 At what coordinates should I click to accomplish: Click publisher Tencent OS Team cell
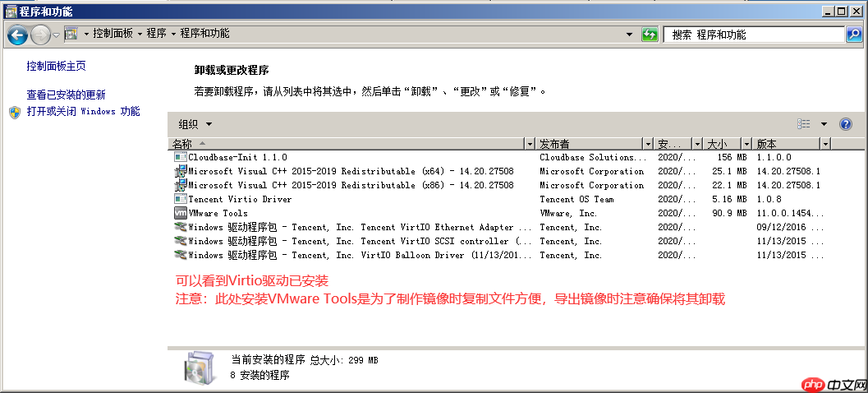[576, 199]
